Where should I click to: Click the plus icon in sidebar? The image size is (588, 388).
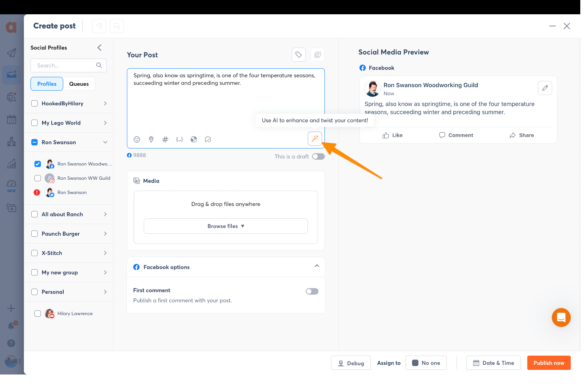(x=11, y=308)
